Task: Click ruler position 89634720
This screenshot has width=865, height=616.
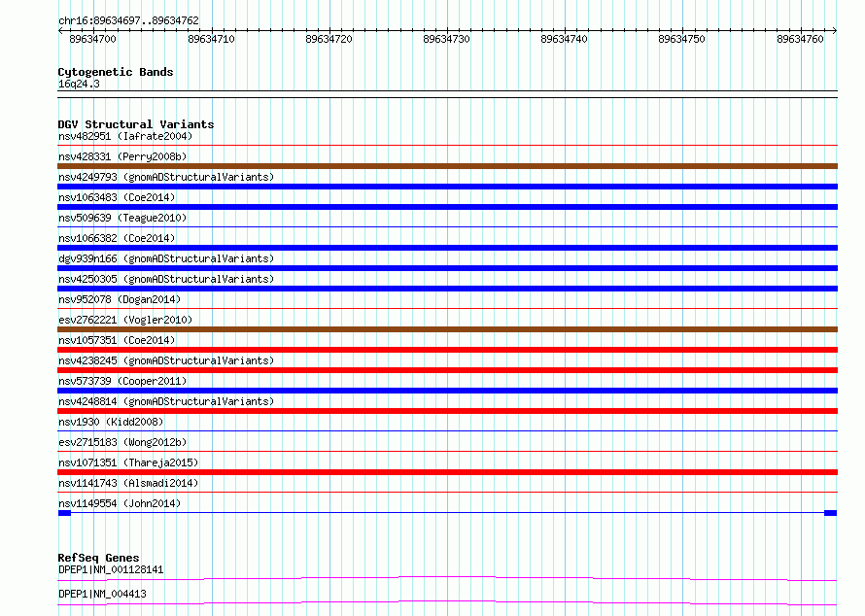Action: [x=329, y=39]
